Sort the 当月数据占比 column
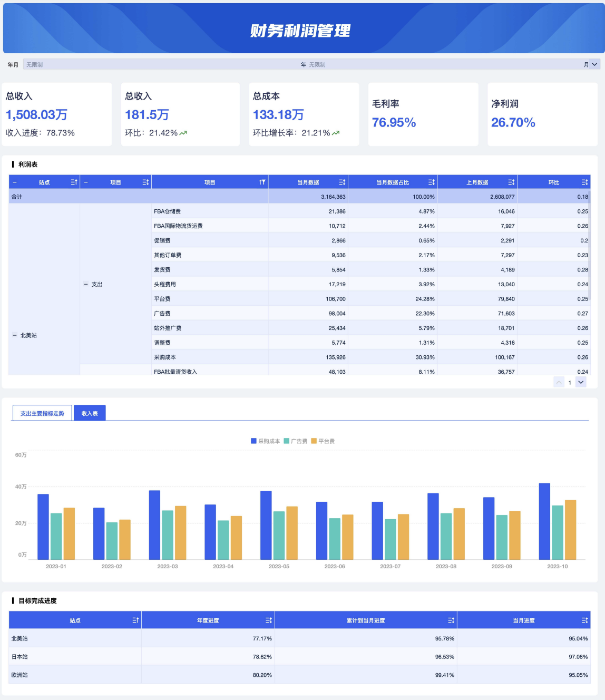Screen dimensions: 605x700 click(432, 182)
